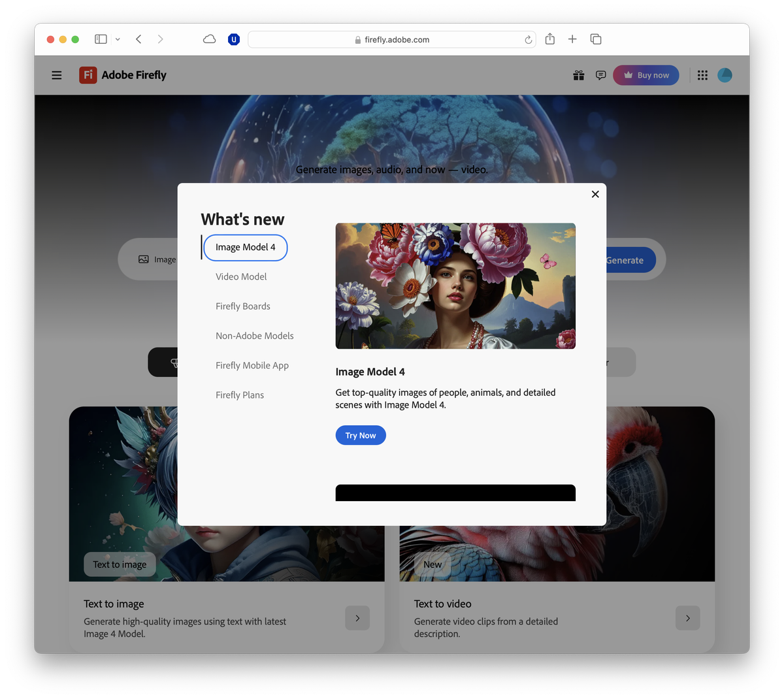Screen dimensions: 784x699
Task: Switch to Non-Adobe Models item
Action: coord(255,336)
